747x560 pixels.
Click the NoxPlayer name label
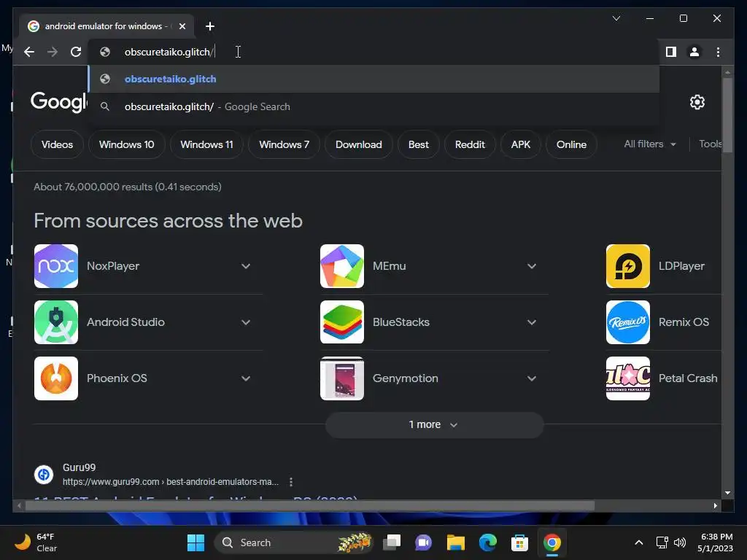tap(113, 266)
